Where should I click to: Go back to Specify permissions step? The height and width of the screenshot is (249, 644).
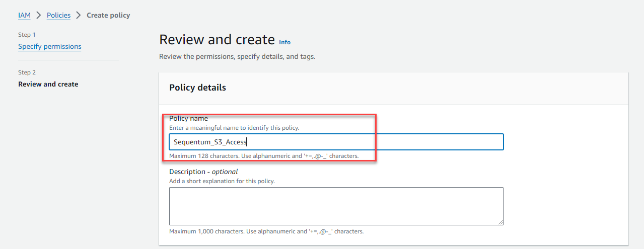pyautogui.click(x=49, y=46)
